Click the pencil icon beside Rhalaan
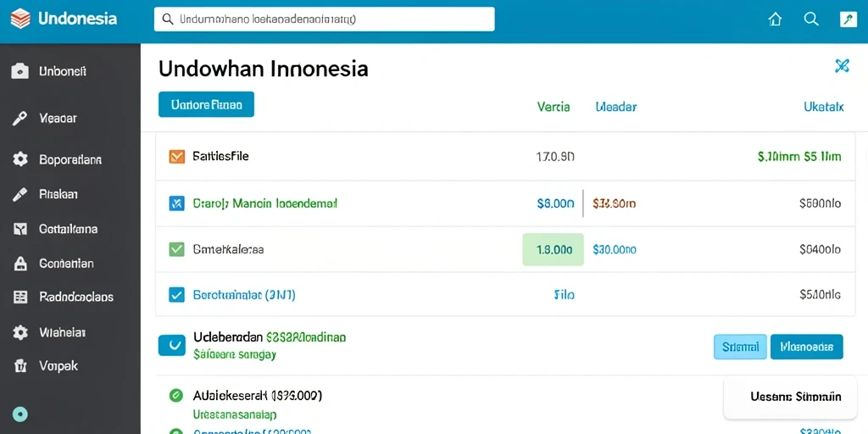Viewport: 868px width, 434px height. 20,194
